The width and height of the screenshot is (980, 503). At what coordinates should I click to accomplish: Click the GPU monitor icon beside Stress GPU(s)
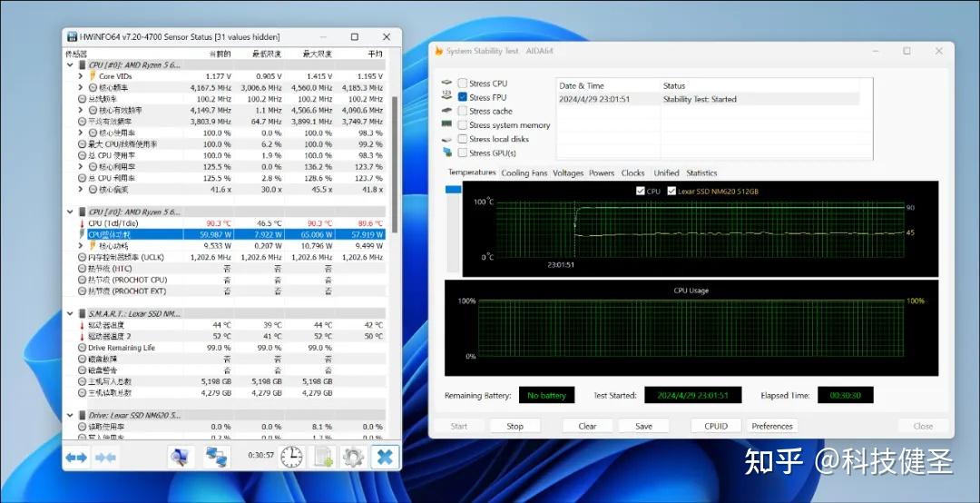click(x=446, y=152)
